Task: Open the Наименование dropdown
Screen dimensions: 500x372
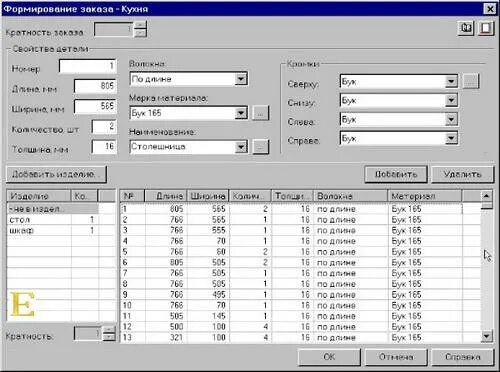Action: (240, 147)
